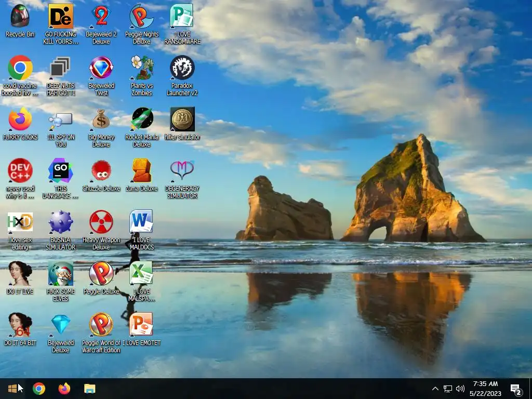Screen dimensions: 532x399
Task: Select the orange 'De' desktop shortcut
Action: click(60, 16)
